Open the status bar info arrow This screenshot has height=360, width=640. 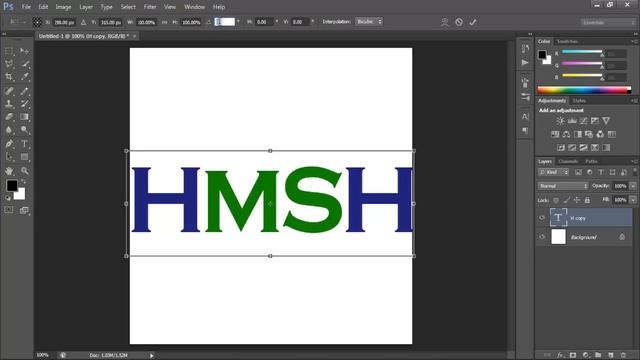[x=151, y=356]
